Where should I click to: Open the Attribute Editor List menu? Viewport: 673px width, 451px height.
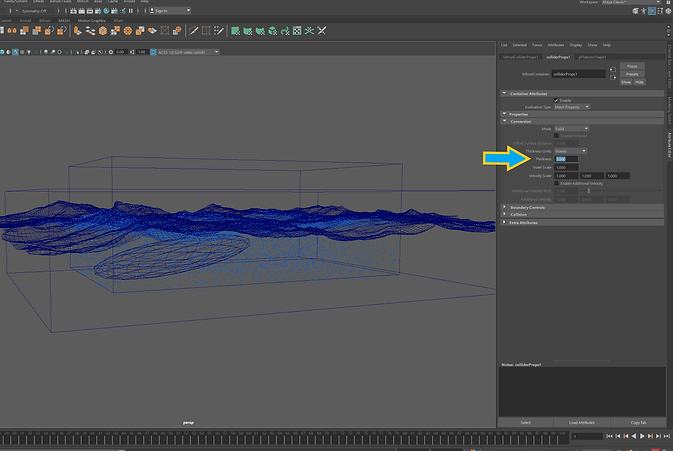[504, 45]
